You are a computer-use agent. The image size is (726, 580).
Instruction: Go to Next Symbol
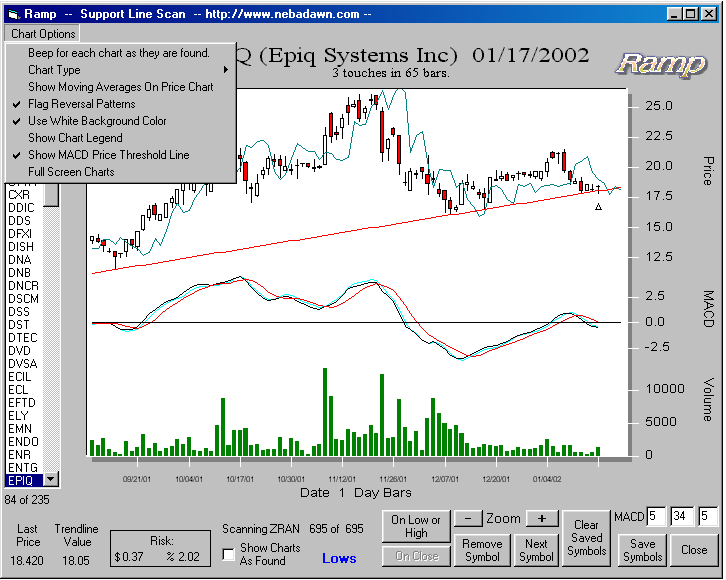536,550
